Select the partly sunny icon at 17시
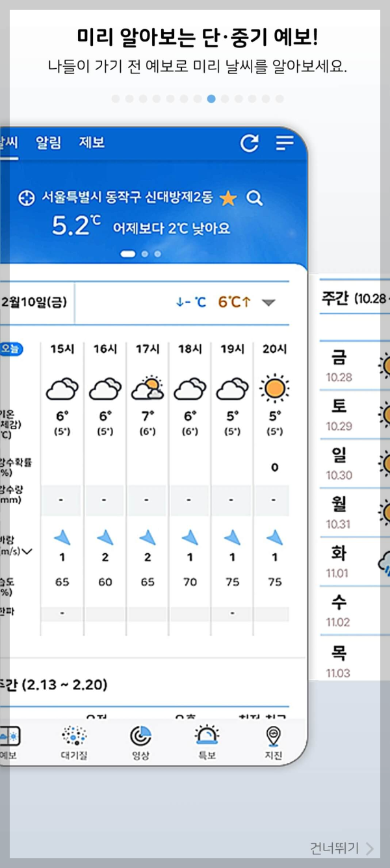 click(x=148, y=388)
